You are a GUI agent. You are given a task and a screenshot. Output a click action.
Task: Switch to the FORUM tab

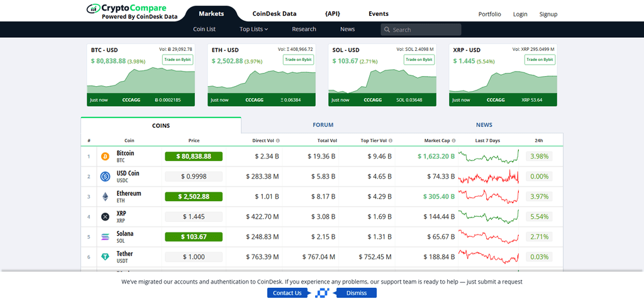(323, 125)
